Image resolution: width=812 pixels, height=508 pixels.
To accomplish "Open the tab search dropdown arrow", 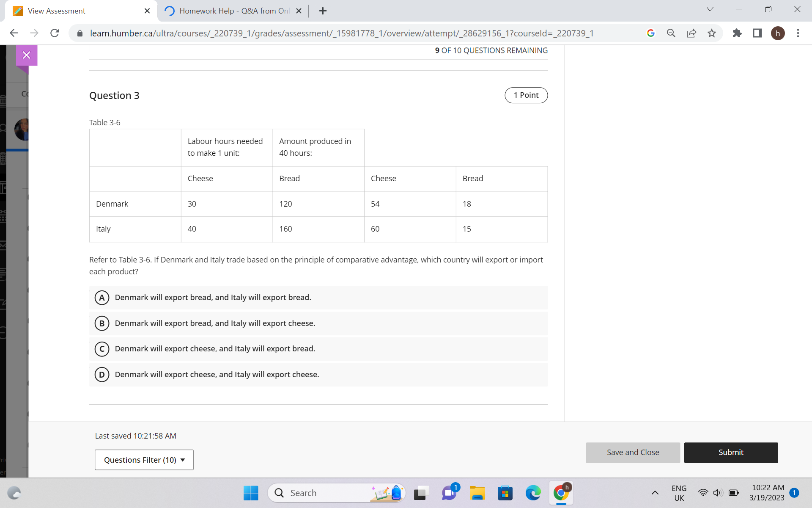I will coord(710,9).
